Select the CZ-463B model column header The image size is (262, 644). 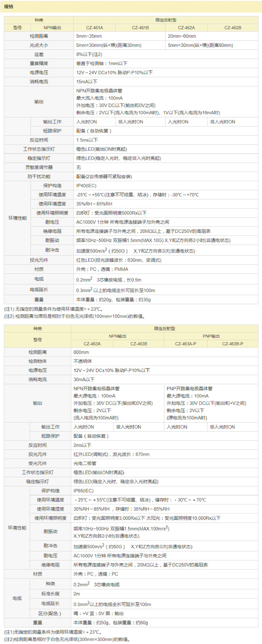139,344
